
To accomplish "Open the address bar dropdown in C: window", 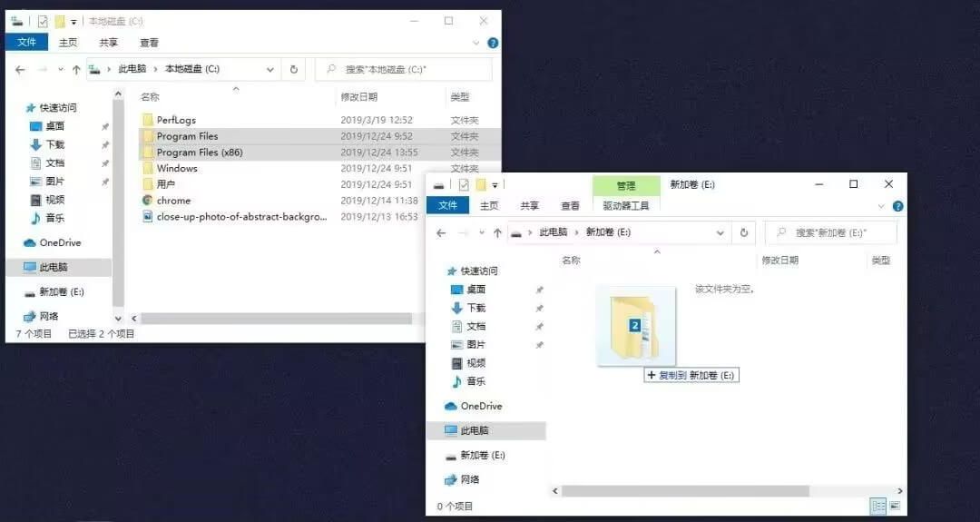I will [x=270, y=69].
